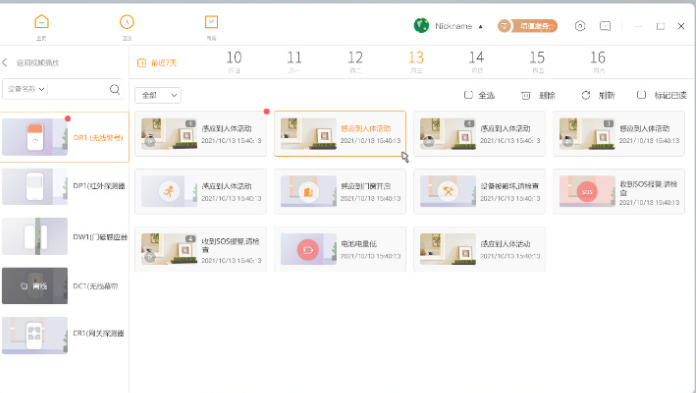Click the trash can delete icon
The width and height of the screenshot is (696, 393).
(x=526, y=95)
